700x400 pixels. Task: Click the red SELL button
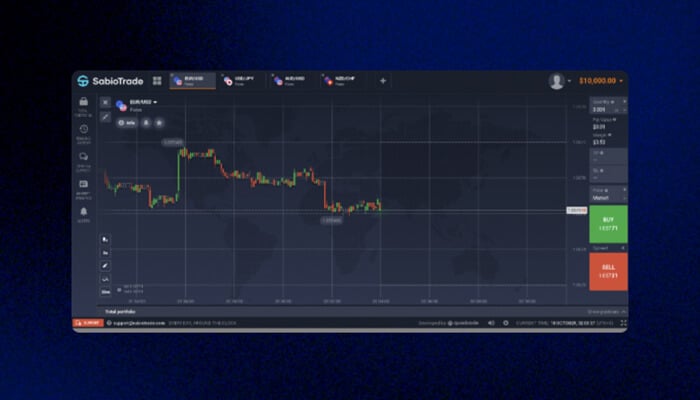tap(608, 271)
